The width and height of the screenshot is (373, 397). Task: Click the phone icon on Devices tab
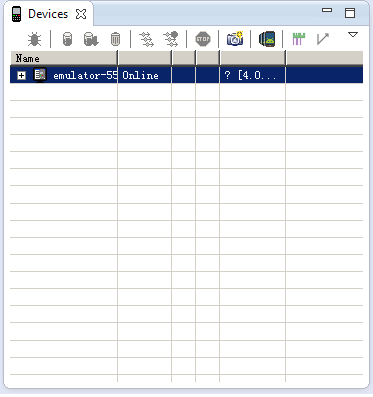(16, 14)
